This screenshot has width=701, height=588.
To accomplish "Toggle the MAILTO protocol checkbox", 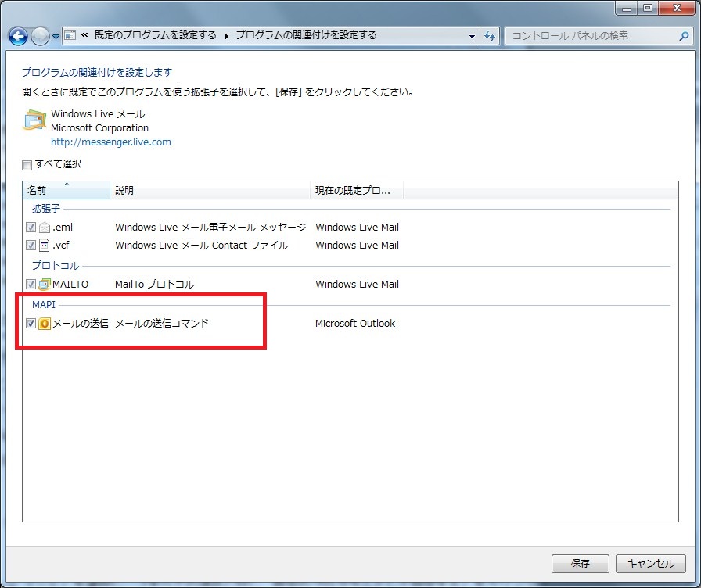I will 31,285.
